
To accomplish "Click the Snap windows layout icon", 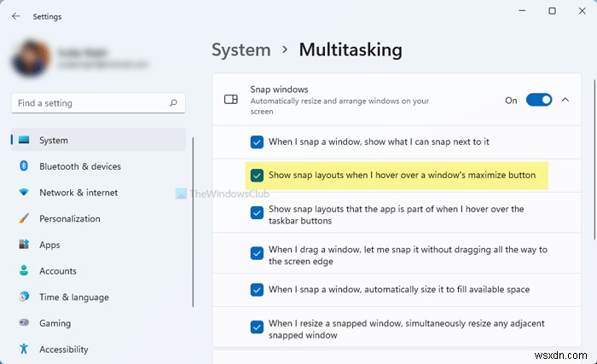I will click(230, 100).
